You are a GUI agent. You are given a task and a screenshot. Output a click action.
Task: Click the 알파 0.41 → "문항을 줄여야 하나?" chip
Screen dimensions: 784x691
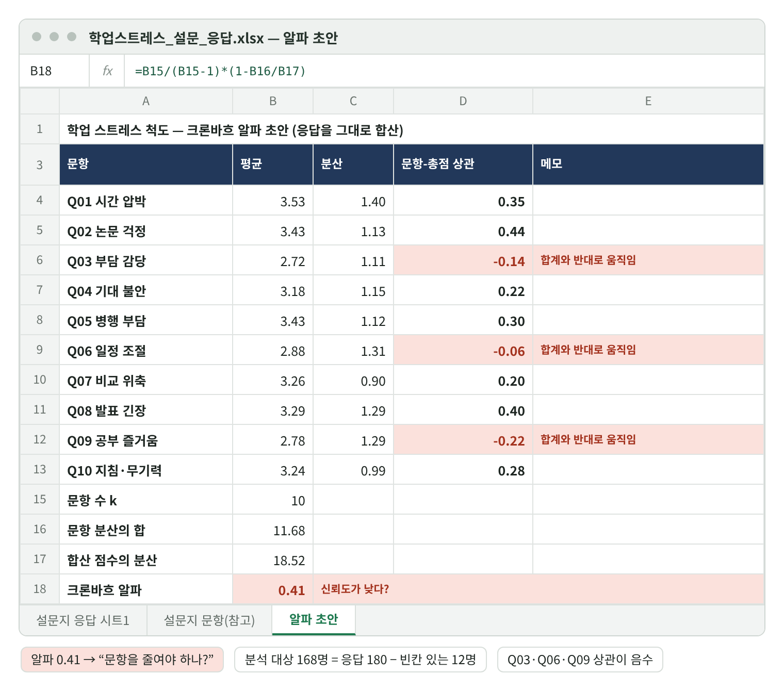[x=122, y=660]
